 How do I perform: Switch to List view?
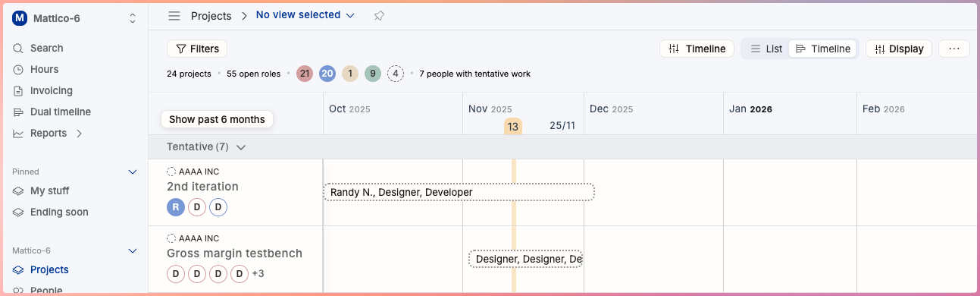(766, 49)
